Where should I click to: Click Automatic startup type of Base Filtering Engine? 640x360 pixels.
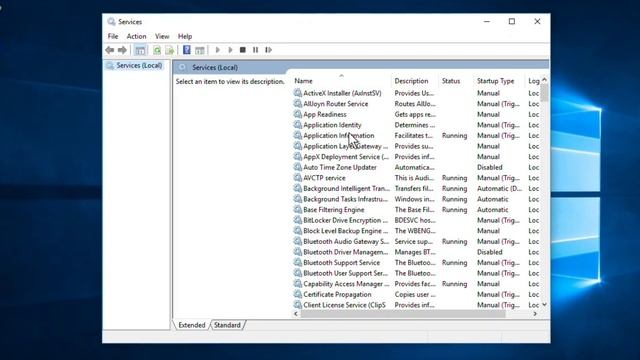(x=493, y=210)
